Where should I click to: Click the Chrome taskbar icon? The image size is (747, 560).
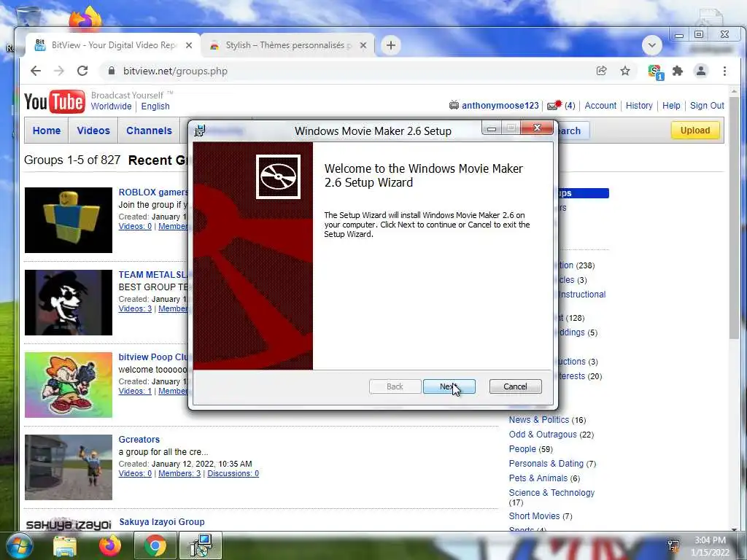pos(155,546)
